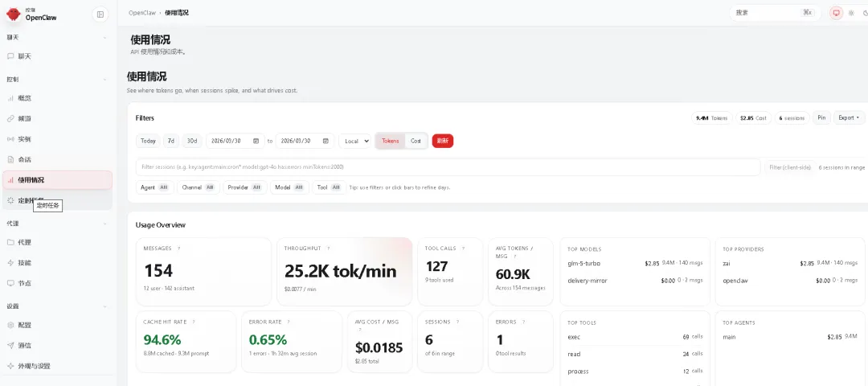The height and width of the screenshot is (386, 868).
Task: Click the $2.85 Cost summary chip
Action: (x=753, y=118)
